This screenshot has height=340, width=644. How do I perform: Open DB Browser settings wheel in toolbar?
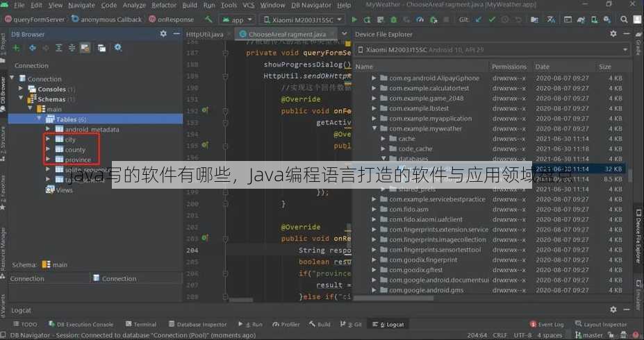click(x=118, y=48)
